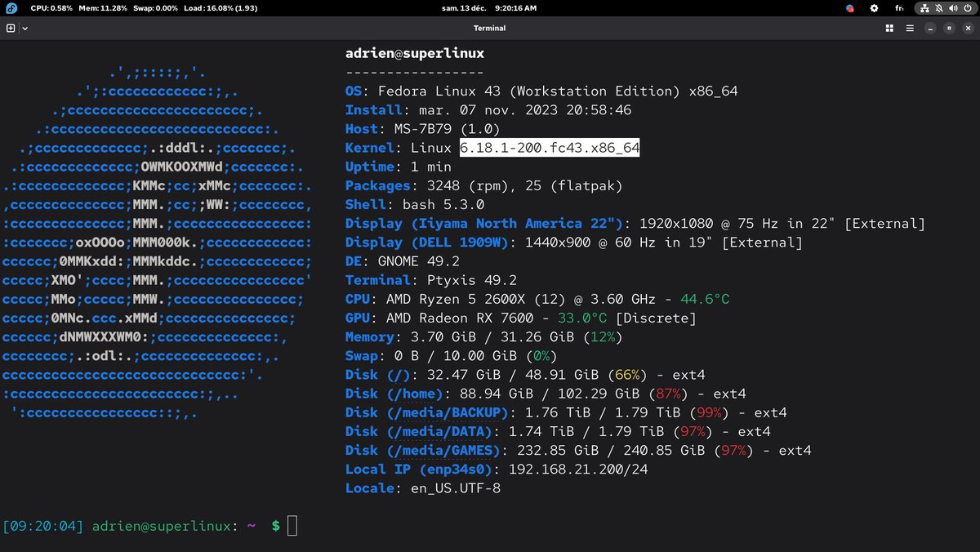The image size is (980, 552).
Task: Click the wired network status icon
Action: [924, 7]
